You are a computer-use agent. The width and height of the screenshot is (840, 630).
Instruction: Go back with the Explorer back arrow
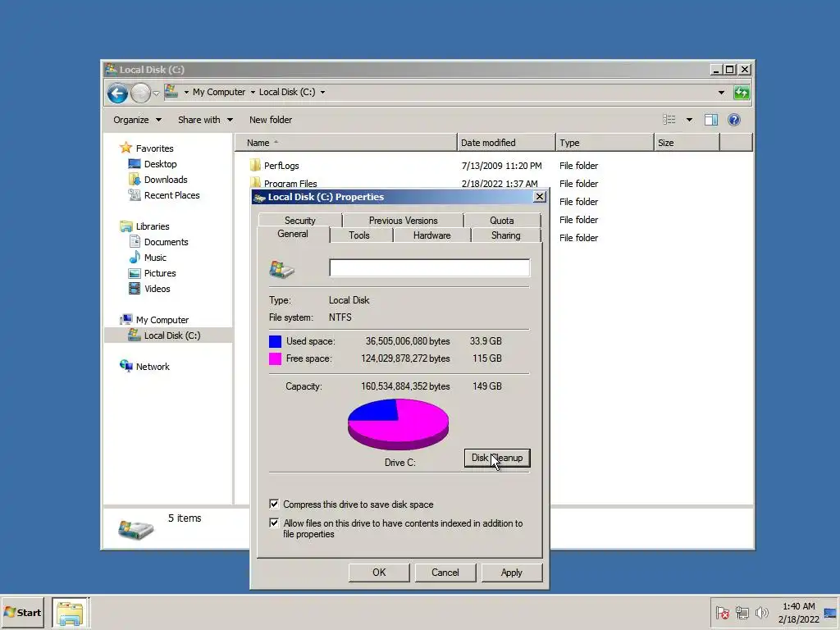coord(117,93)
